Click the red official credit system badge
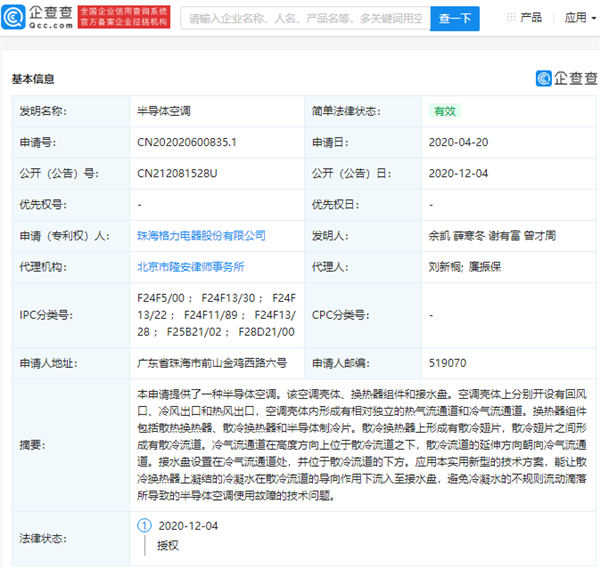 tap(124, 18)
